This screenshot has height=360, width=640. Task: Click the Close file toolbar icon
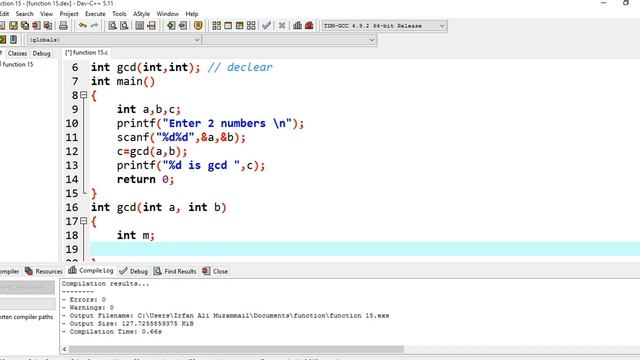[x=36, y=26]
